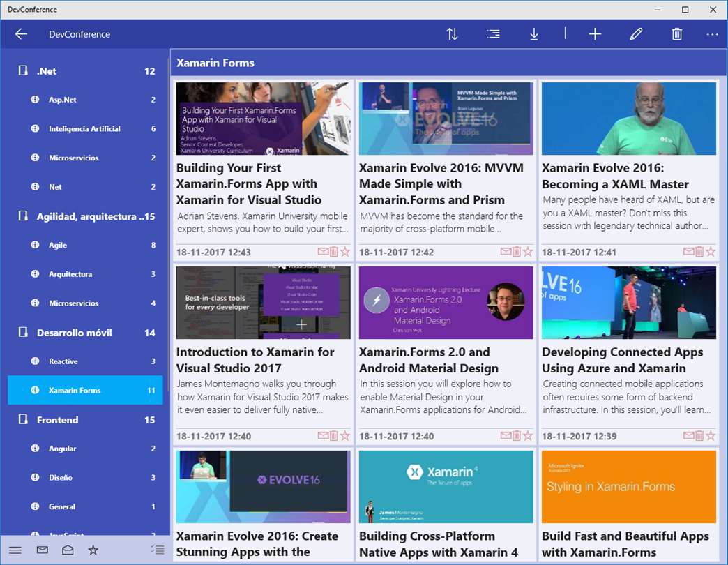Click envelope icon on Android Material Design card
728x565 pixels.
click(506, 435)
